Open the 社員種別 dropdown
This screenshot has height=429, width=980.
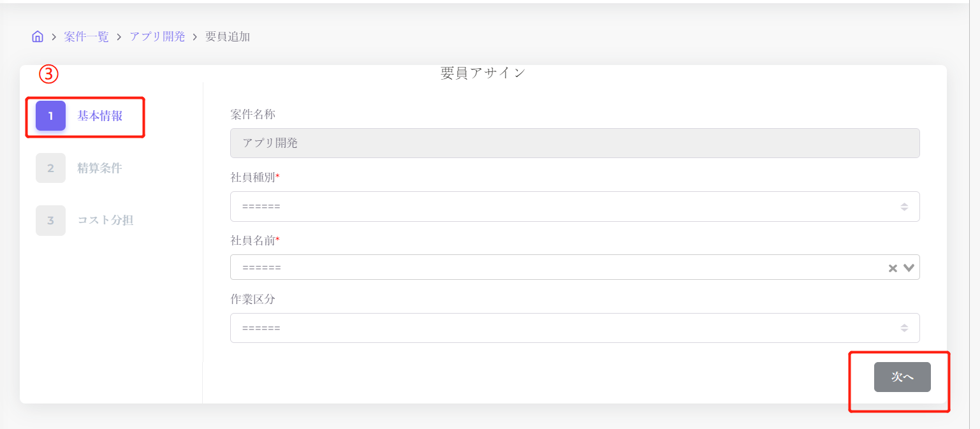[x=574, y=207]
